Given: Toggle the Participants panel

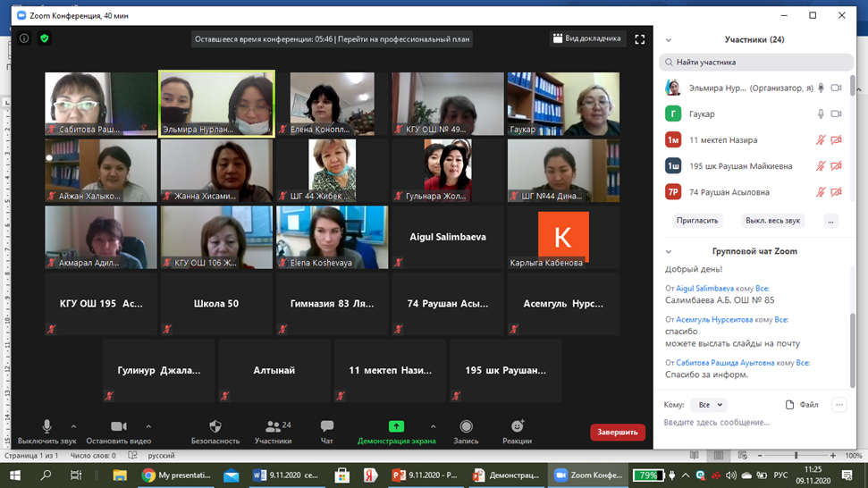Looking at the screenshot, I should (x=274, y=432).
